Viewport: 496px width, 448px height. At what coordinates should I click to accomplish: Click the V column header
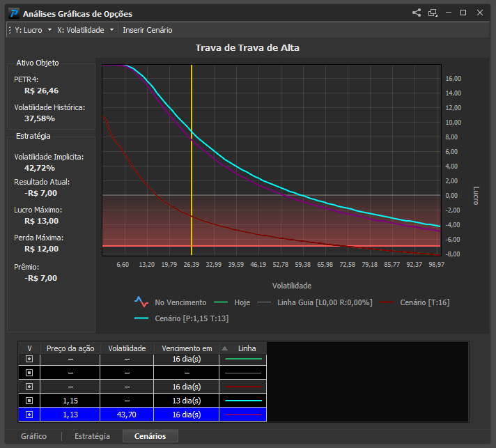29,348
